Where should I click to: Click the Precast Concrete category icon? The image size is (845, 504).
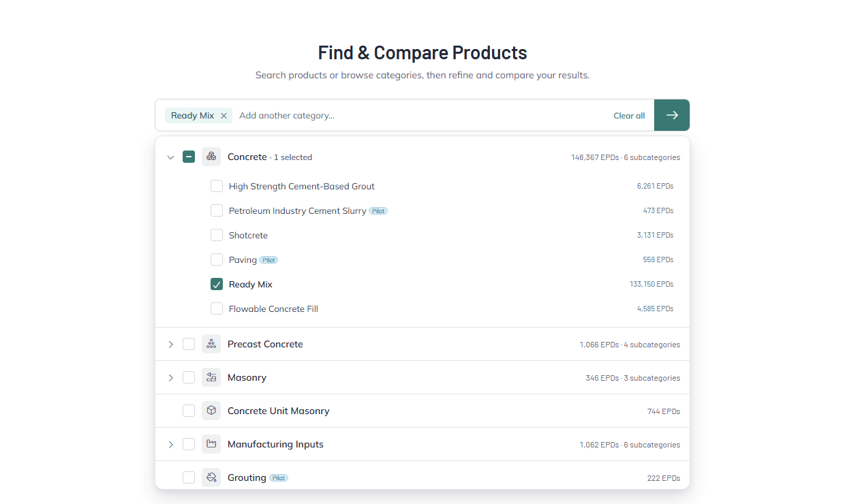point(211,344)
